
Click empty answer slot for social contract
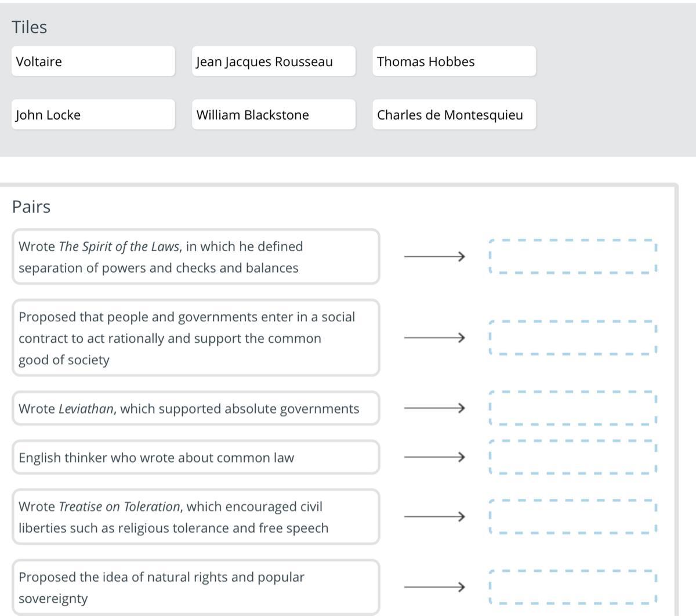click(x=572, y=338)
